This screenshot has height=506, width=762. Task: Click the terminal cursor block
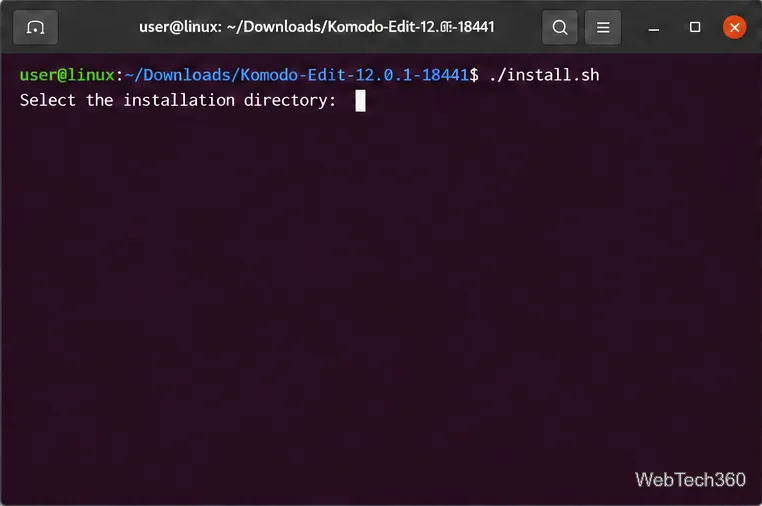(x=360, y=101)
